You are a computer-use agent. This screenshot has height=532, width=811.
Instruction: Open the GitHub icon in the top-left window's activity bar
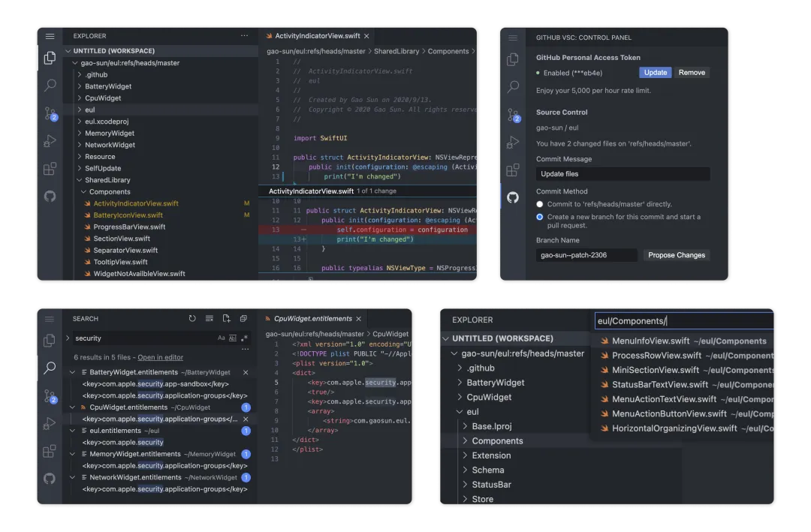pos(50,197)
